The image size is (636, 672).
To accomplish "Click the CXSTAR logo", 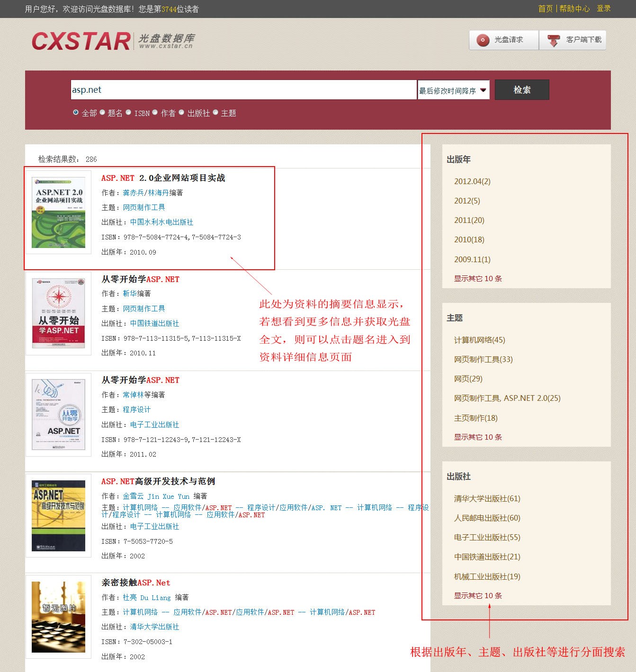I will point(81,41).
